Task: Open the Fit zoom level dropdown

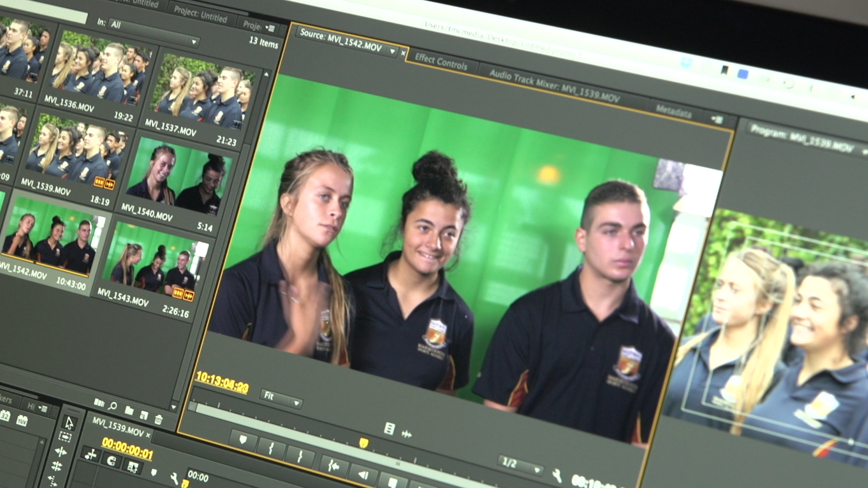Action: click(x=281, y=399)
